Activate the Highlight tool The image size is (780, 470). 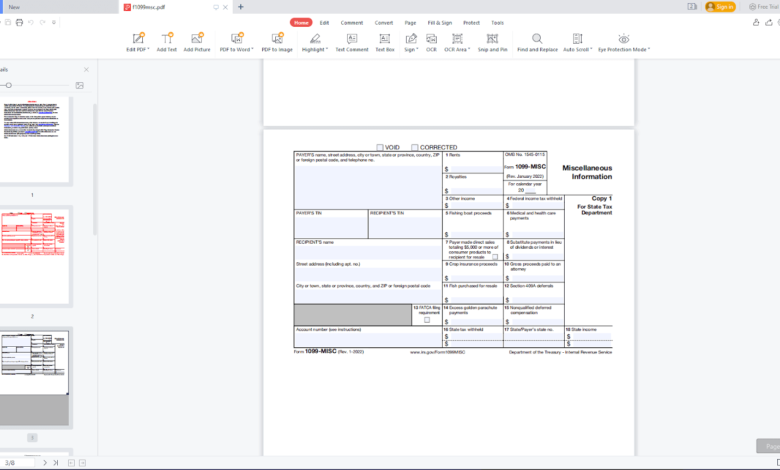[x=314, y=42]
